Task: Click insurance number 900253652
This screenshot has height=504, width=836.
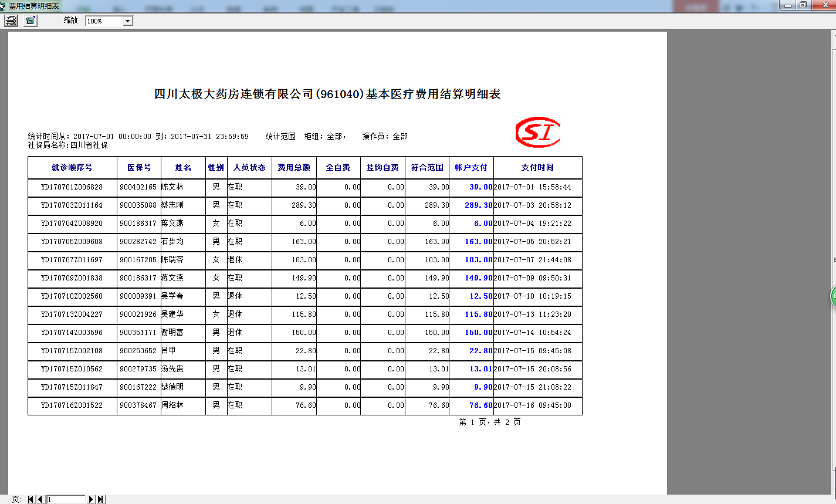Action: click(x=138, y=351)
